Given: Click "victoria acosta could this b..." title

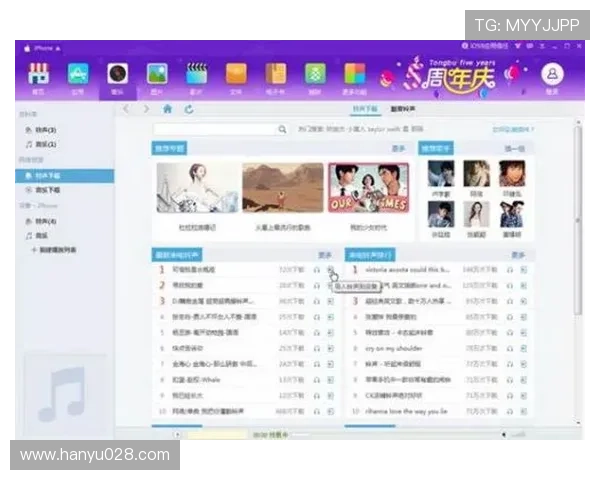Looking at the screenshot, I should (407, 270).
